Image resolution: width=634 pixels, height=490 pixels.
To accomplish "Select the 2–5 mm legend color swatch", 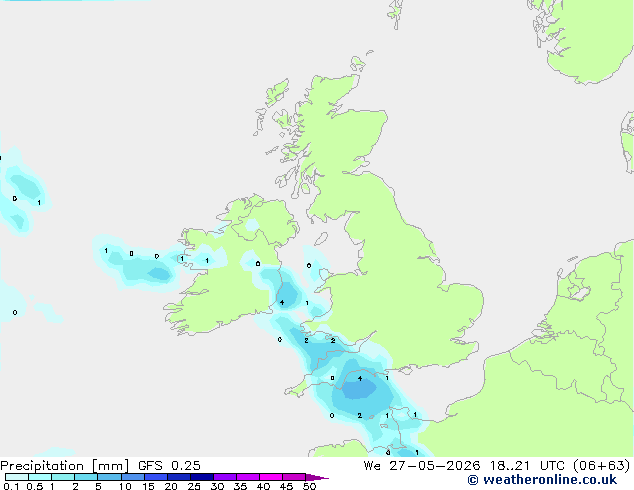I will click(86, 477).
